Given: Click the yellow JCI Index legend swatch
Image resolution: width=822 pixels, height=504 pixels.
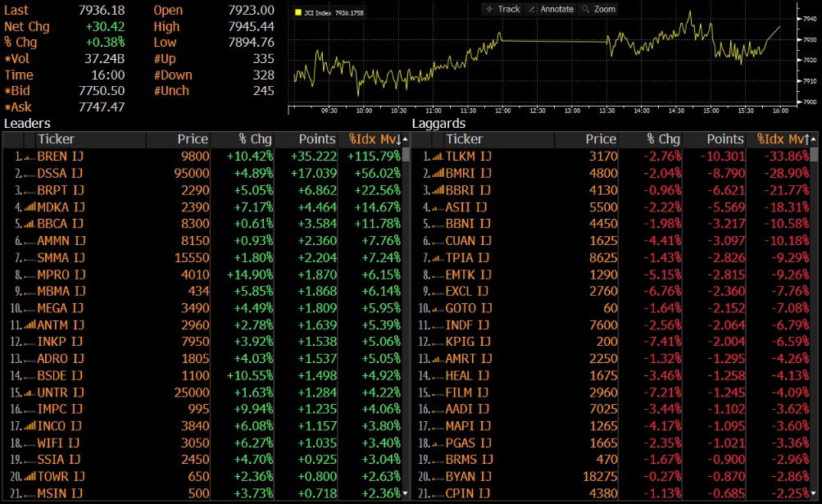Looking at the screenshot, I should (x=298, y=12).
